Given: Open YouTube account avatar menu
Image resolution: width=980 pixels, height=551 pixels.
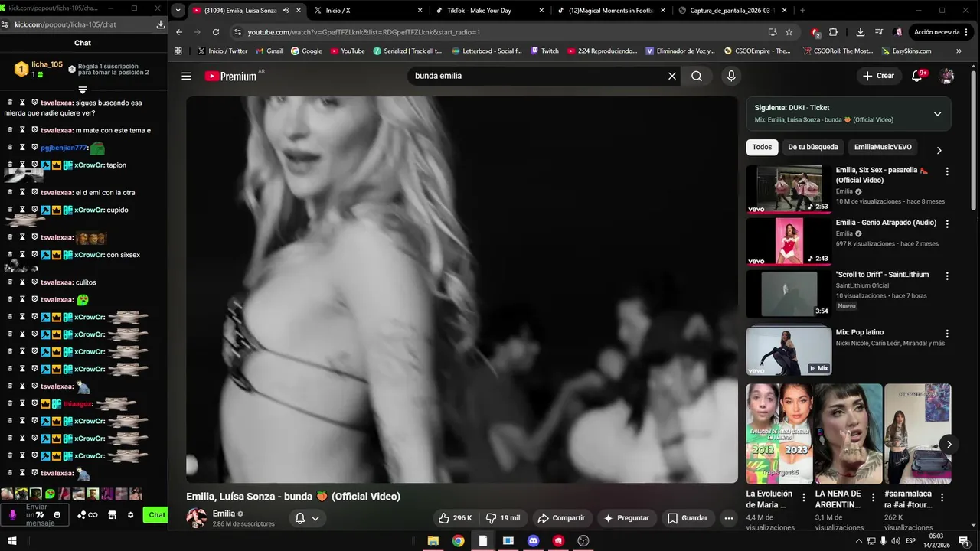Looking at the screenshot, I should 947,76.
